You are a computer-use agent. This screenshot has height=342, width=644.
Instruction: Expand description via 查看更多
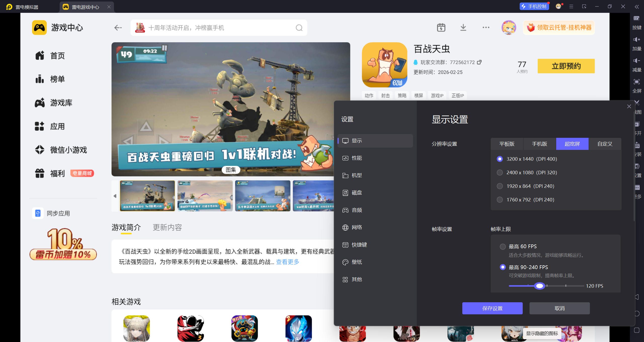(287, 262)
